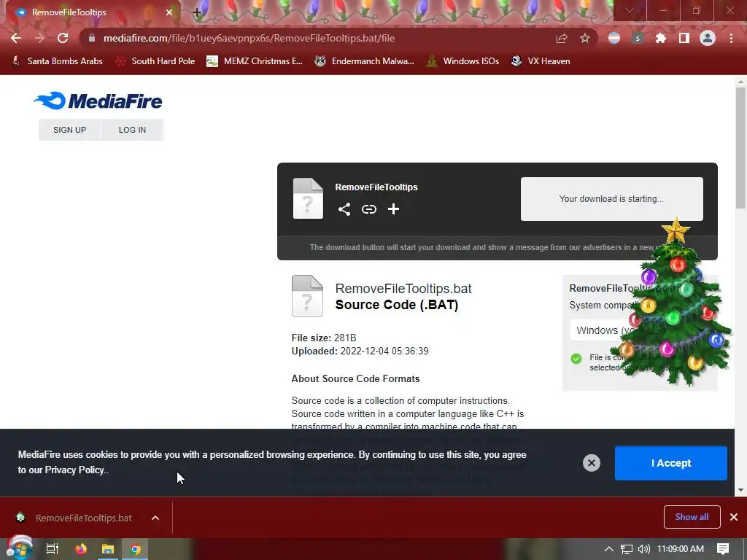Click the volume speaker tray icon
Viewport: 747px width, 560px height.
[x=643, y=549]
